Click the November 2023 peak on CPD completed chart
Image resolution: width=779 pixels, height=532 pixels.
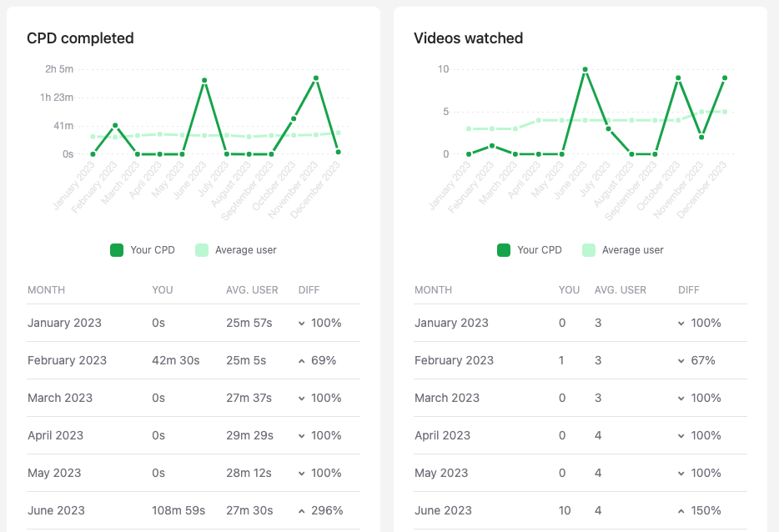click(x=316, y=78)
